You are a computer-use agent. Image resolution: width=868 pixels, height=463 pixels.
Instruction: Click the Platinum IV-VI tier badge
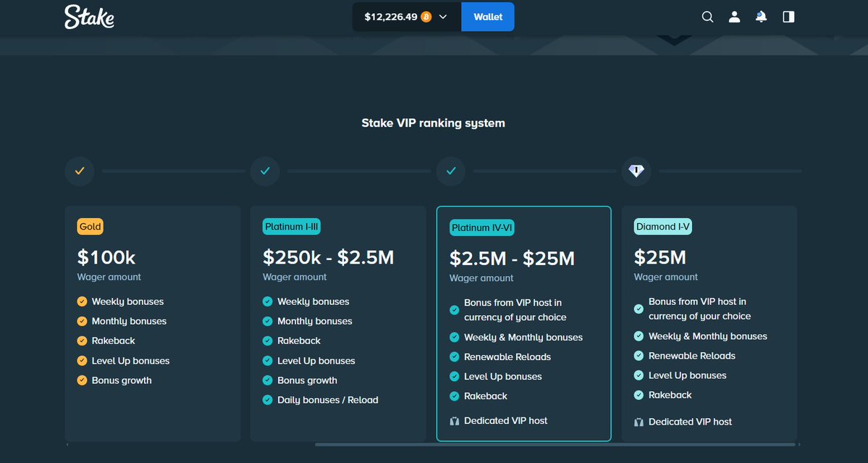[x=482, y=228]
